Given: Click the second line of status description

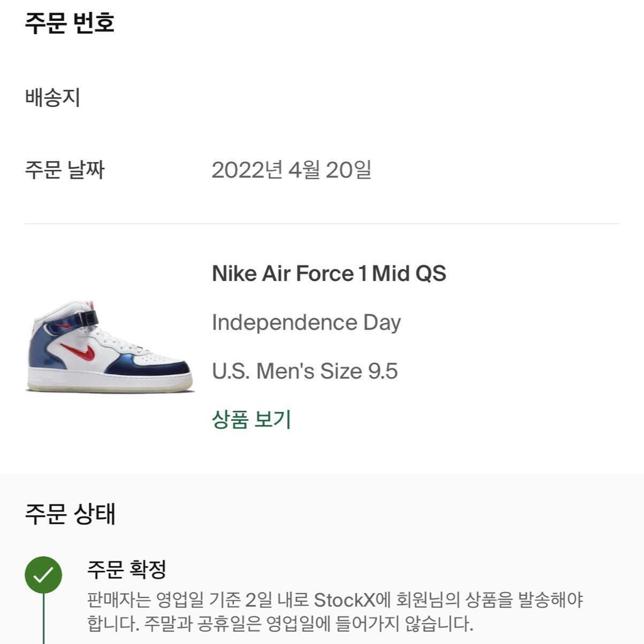Looking at the screenshot, I should click(280, 624).
